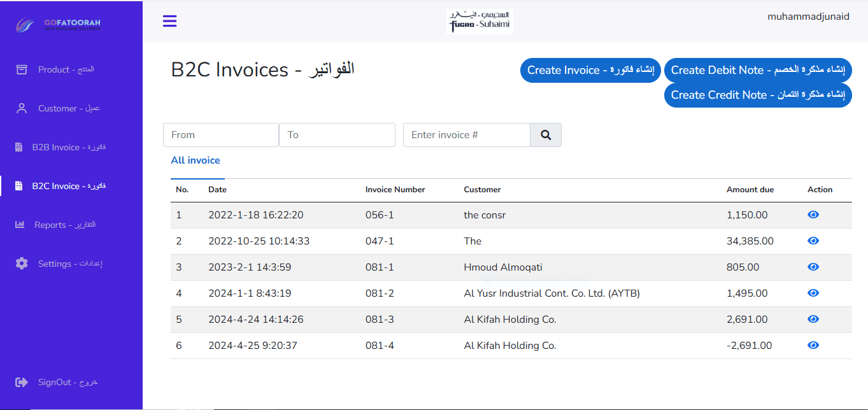Screen dimensions: 868x410
Task: Open eye icon for invoice 081-4
Action: click(813, 345)
